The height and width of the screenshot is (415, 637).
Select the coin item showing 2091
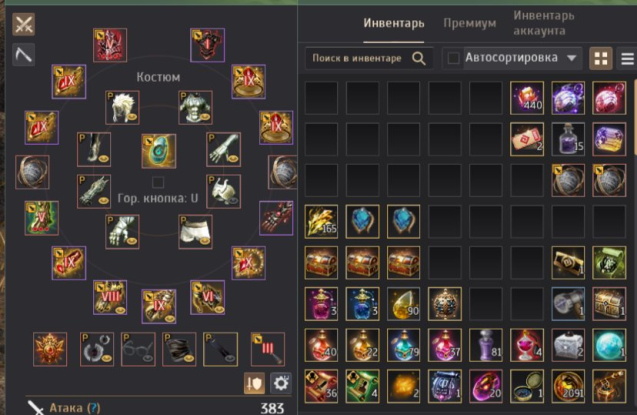pyautogui.click(x=568, y=386)
